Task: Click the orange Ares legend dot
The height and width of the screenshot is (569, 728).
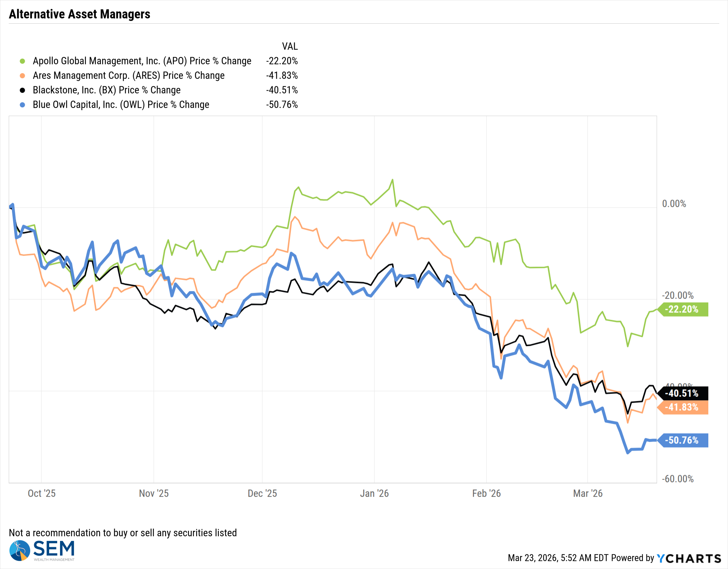Action: pyautogui.click(x=23, y=76)
